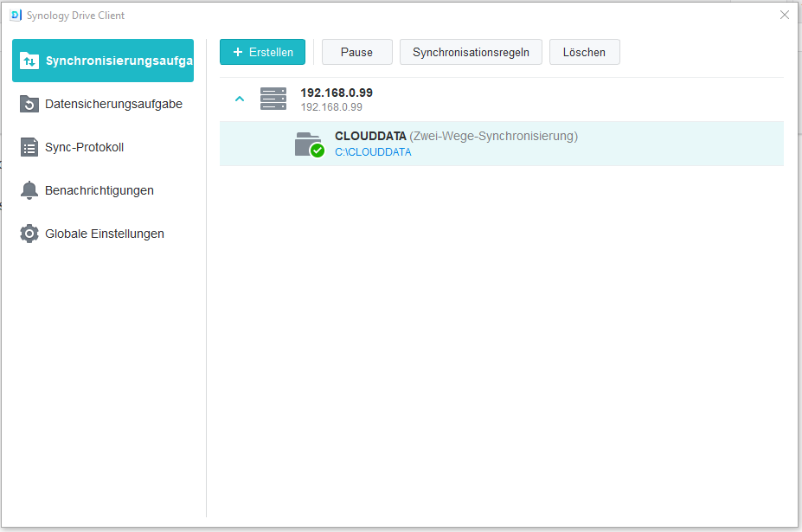
Task: Click the Benachrichtigungen bell icon
Action: (29, 190)
